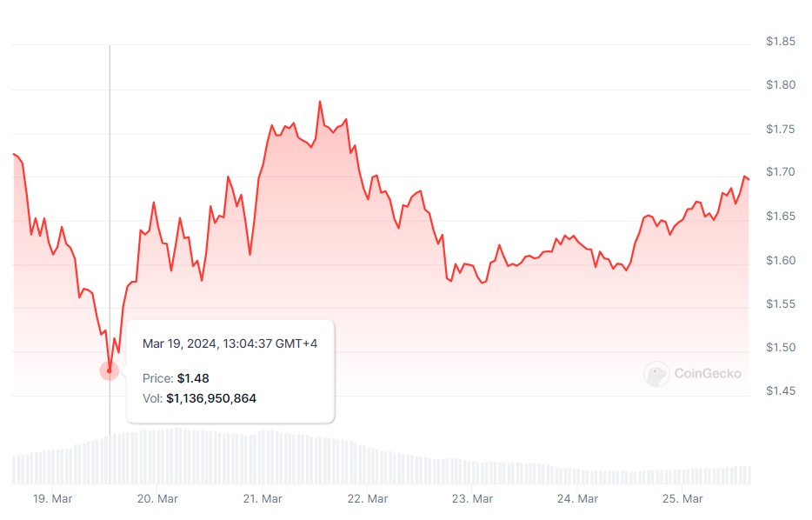This screenshot has height=520, width=812.
Task: Click the $1.85 price axis label
Action: (781, 41)
